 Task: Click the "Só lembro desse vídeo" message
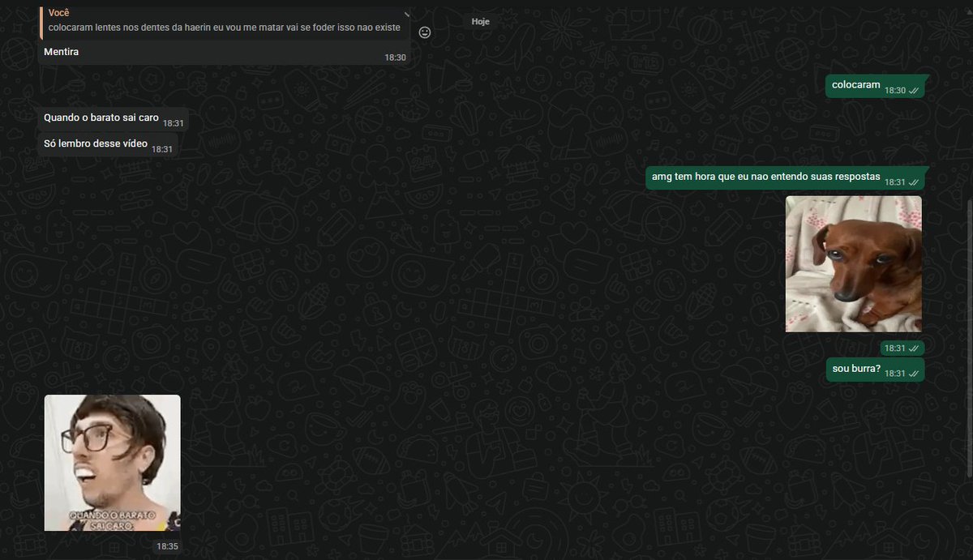(x=108, y=144)
